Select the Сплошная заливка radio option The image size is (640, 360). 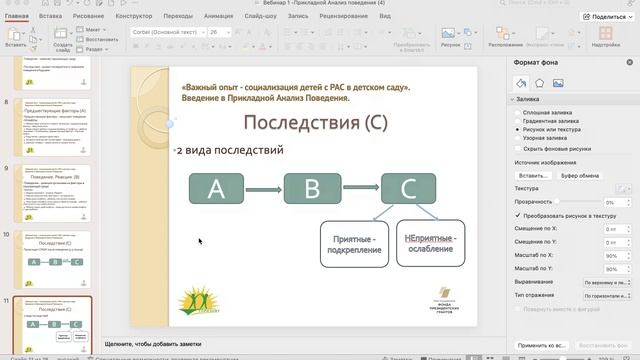tap(518, 112)
